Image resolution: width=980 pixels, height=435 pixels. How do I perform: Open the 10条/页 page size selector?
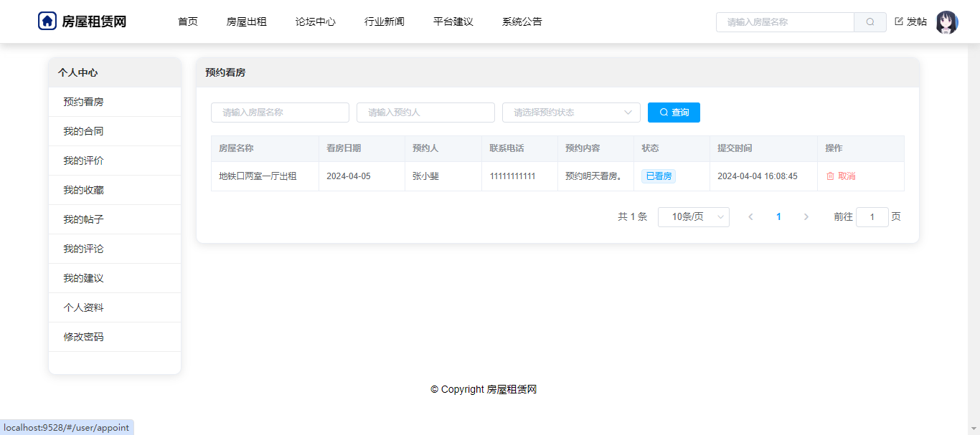coord(693,217)
